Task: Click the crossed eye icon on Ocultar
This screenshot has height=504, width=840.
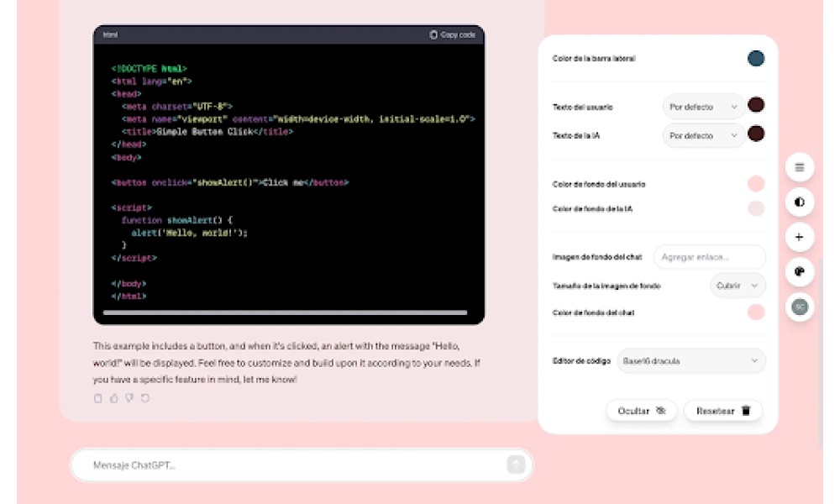Action: point(661,411)
